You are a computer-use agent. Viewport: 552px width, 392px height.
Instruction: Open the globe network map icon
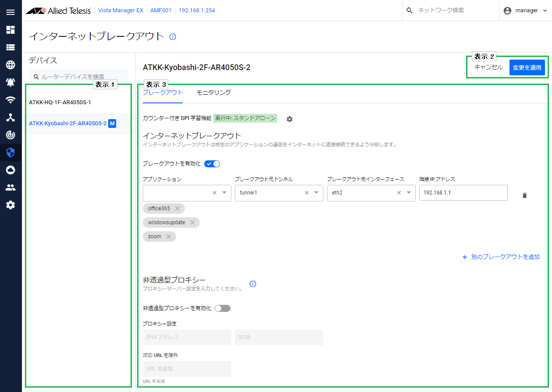click(11, 65)
